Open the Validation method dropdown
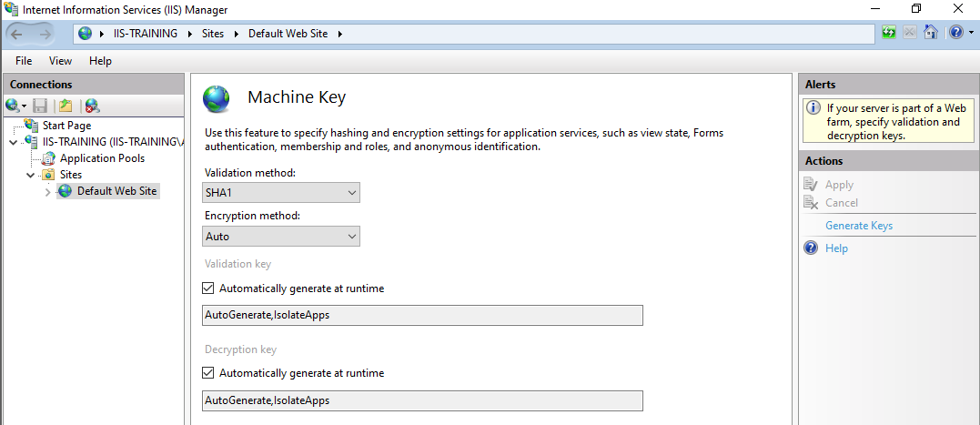 [x=281, y=193]
